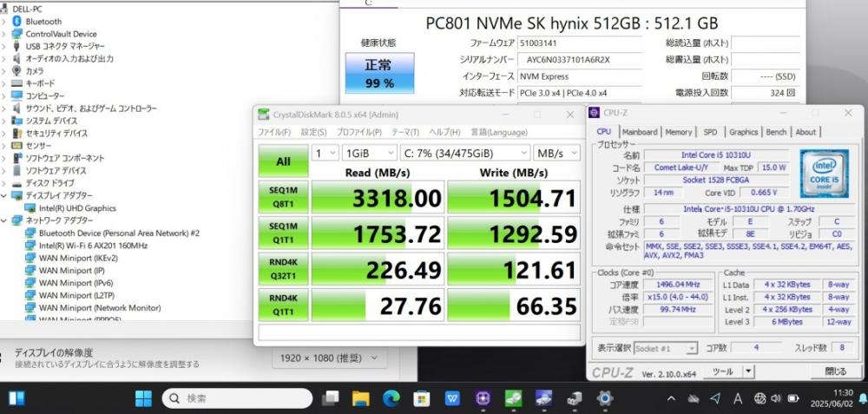
Task: Open the ファイル(F) menu in CrystalDiskMark
Action: (x=274, y=132)
